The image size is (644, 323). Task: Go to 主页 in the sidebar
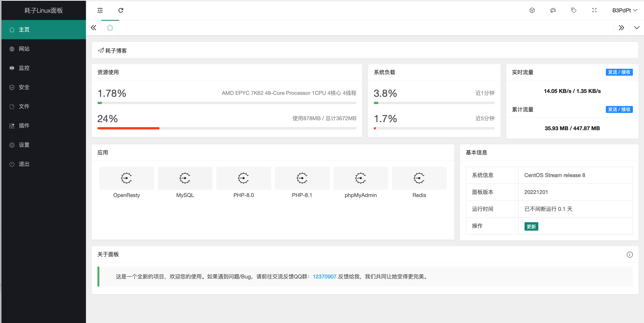[44, 30]
